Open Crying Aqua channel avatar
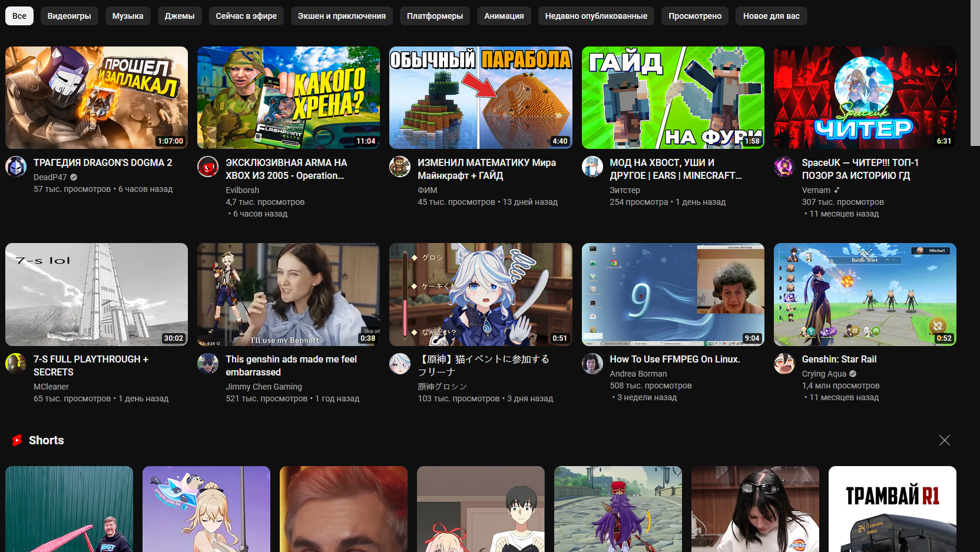 pos(784,364)
